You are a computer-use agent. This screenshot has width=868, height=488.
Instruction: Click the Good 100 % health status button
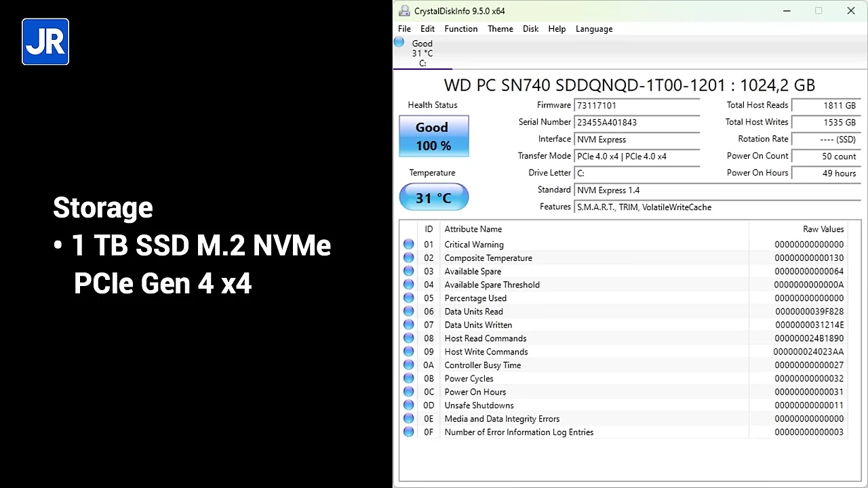point(433,136)
